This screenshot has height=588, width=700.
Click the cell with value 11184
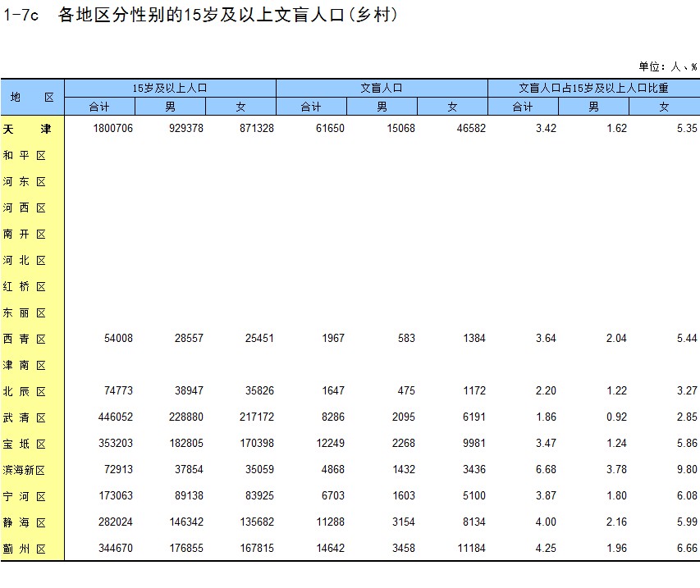(471, 549)
